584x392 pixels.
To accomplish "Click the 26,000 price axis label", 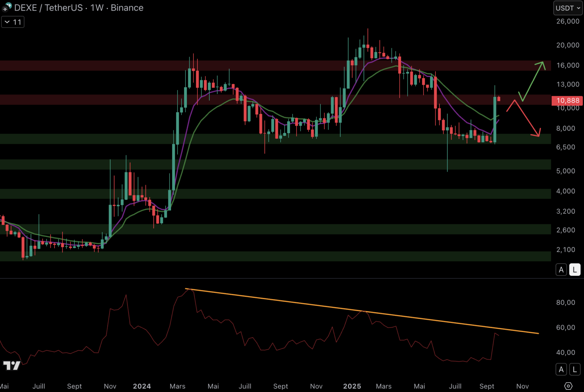I will click(x=568, y=21).
